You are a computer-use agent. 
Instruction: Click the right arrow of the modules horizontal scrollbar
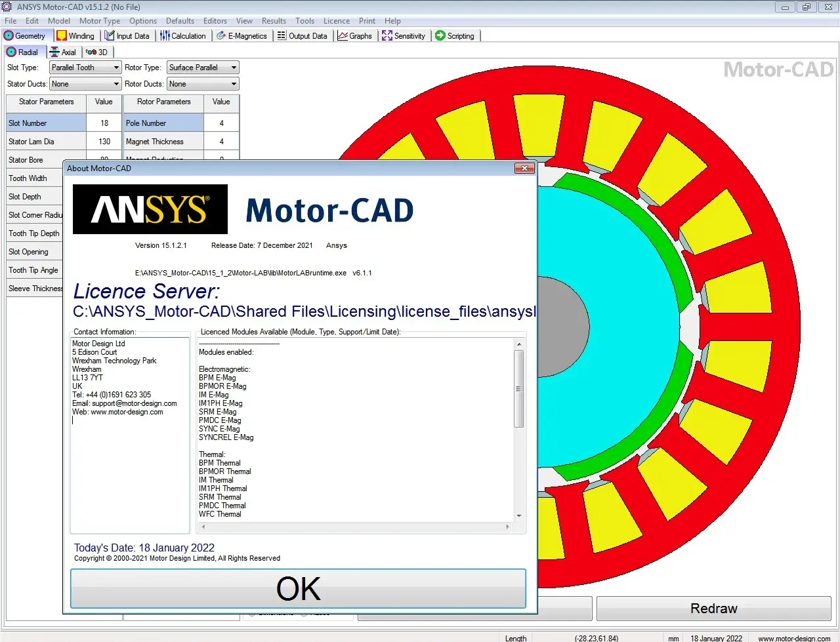pyautogui.click(x=507, y=527)
